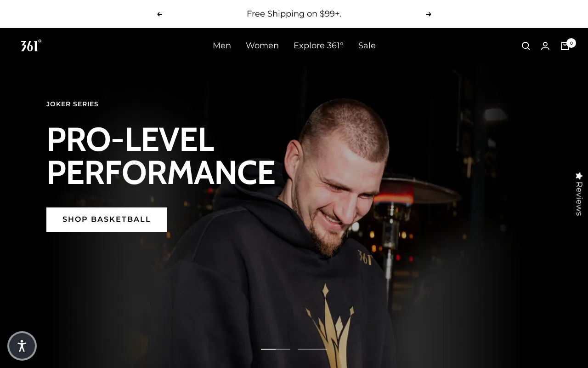Viewport: 588px width, 368px height.
Task: Switch to the second hero slide indicator
Action: (x=312, y=349)
